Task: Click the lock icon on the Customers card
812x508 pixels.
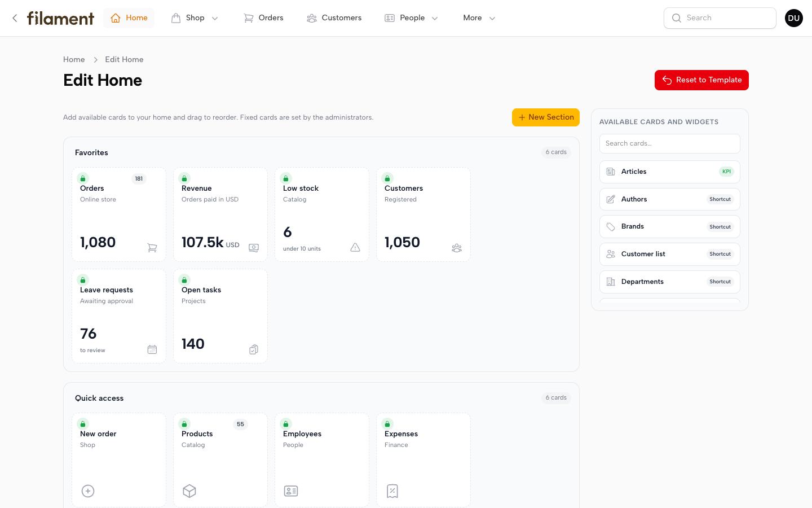Action: (x=387, y=178)
